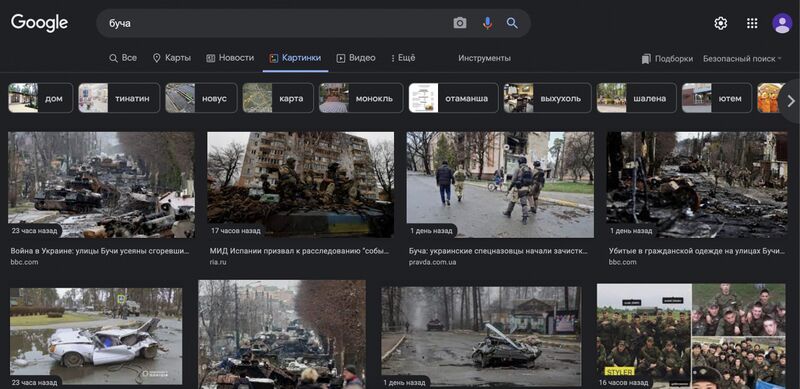Open the burned tanks street image from bbc.com

pos(101,185)
